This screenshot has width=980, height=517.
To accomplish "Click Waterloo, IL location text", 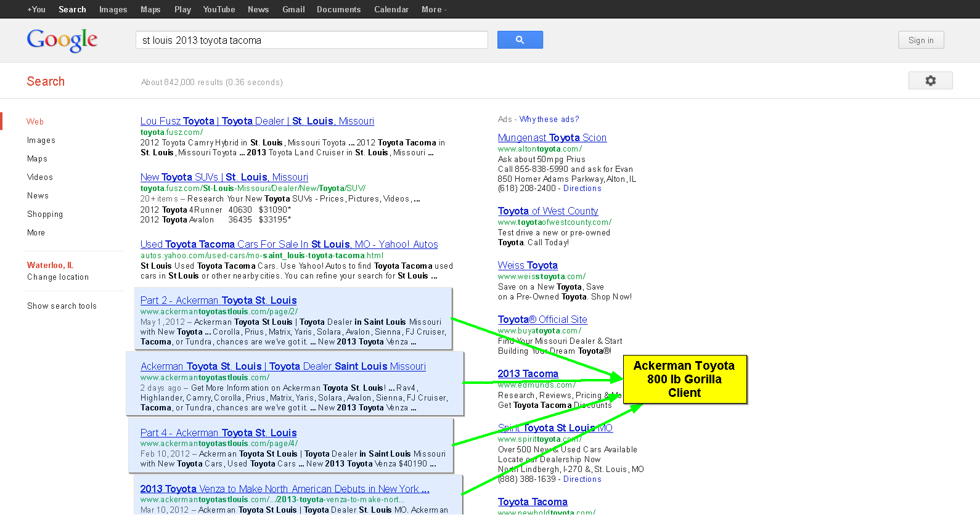I will click(50, 265).
